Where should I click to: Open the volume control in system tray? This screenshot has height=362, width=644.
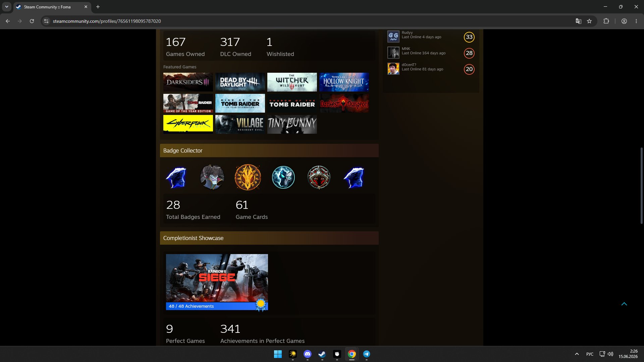(610, 354)
